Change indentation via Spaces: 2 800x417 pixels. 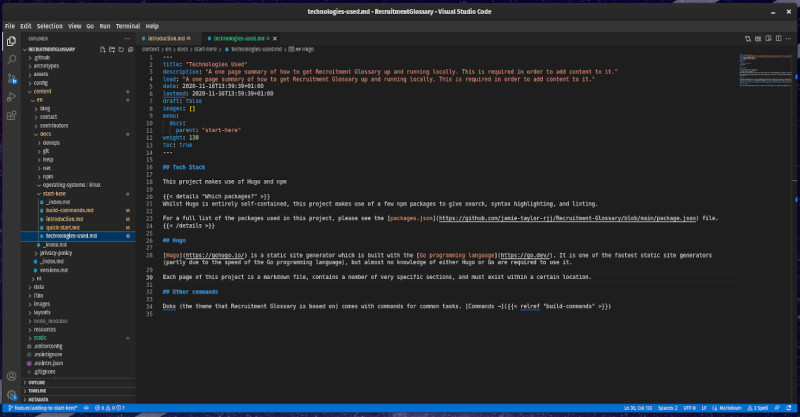tap(667, 408)
